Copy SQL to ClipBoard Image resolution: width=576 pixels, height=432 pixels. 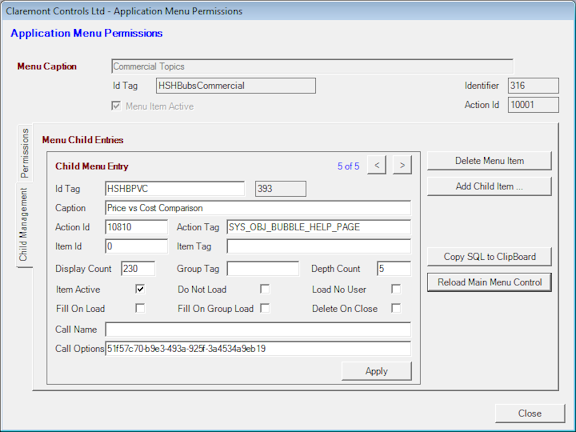pos(489,256)
